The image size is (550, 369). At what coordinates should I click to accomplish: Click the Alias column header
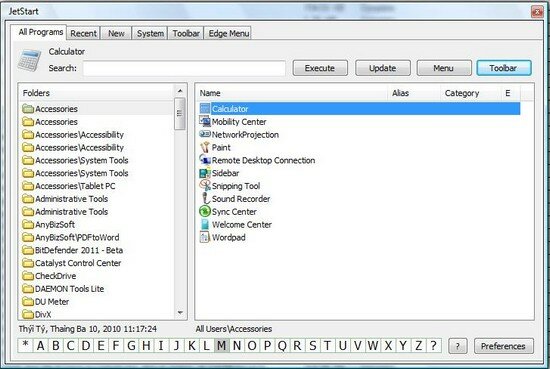[414, 93]
